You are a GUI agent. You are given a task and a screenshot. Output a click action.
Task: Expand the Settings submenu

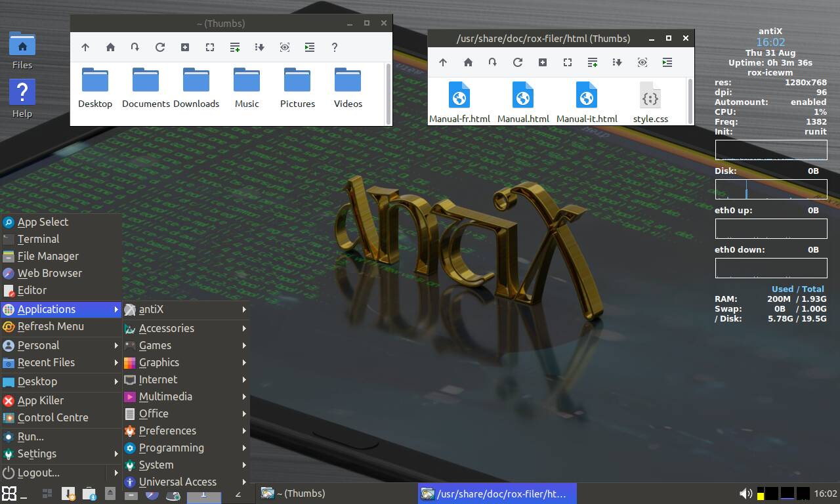tap(37, 453)
